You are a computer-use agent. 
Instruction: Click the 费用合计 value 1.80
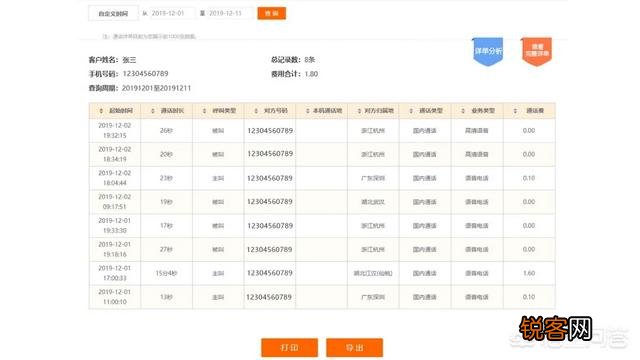coord(311,74)
